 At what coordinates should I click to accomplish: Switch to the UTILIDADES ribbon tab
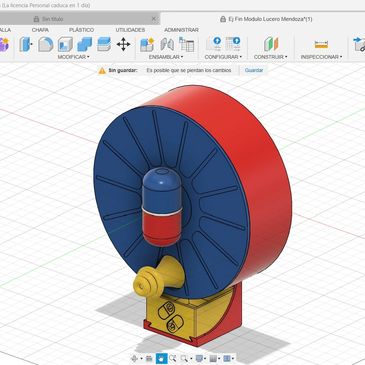pos(130,30)
